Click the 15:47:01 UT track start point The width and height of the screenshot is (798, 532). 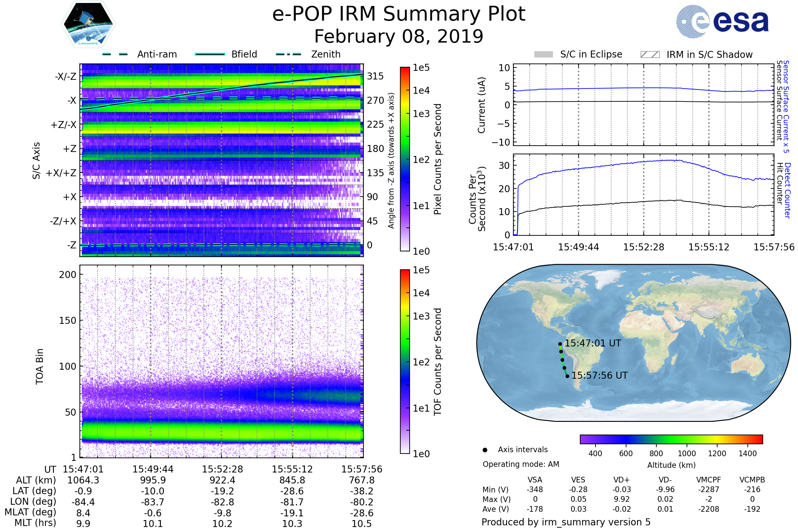click(x=560, y=344)
